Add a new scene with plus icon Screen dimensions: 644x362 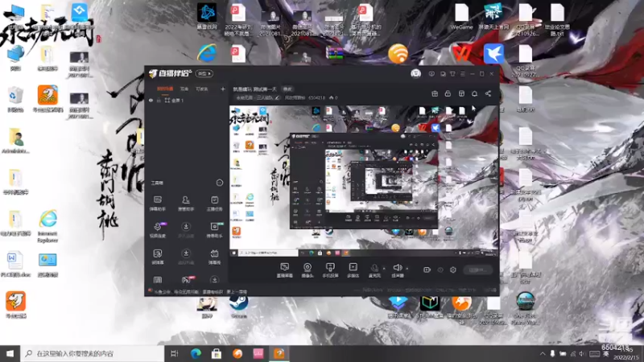point(223,88)
